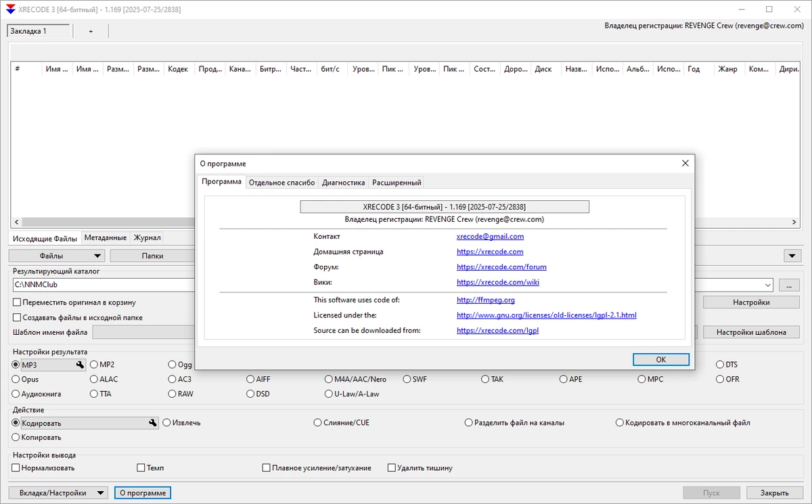Image resolution: width=812 pixels, height=504 pixels.
Task: Close the О программе dialog with X
Action: coord(685,164)
